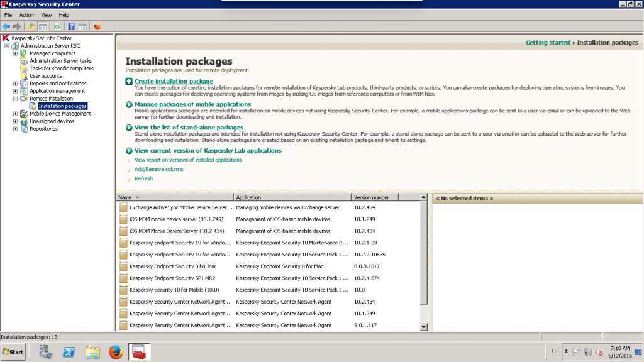This screenshot has height=362, width=644.
Task: Click the arrow icon beside View the list of stand-alone packages
Action: click(129, 128)
